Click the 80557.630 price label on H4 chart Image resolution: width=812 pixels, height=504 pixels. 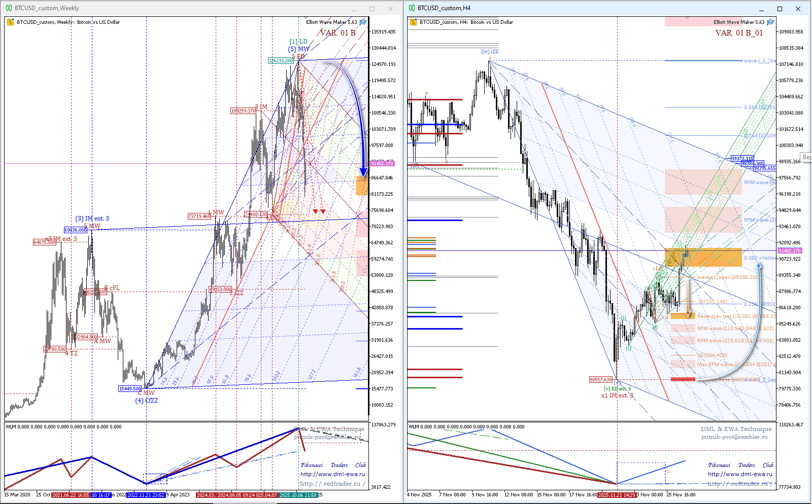(601, 380)
